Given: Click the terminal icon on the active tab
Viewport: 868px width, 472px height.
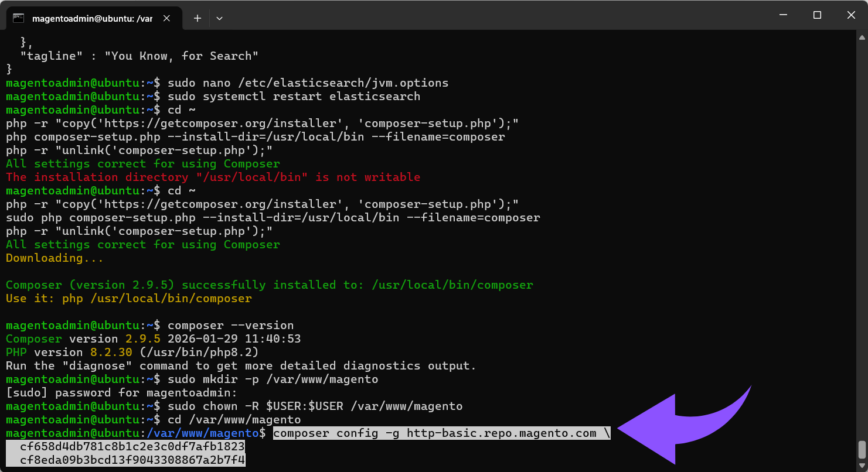Looking at the screenshot, I should tap(19, 18).
